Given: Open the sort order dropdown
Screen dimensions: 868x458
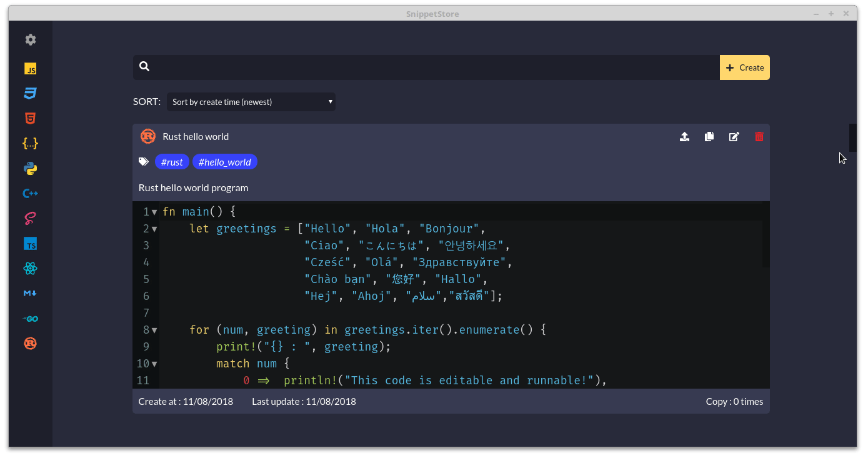Looking at the screenshot, I should pos(251,102).
